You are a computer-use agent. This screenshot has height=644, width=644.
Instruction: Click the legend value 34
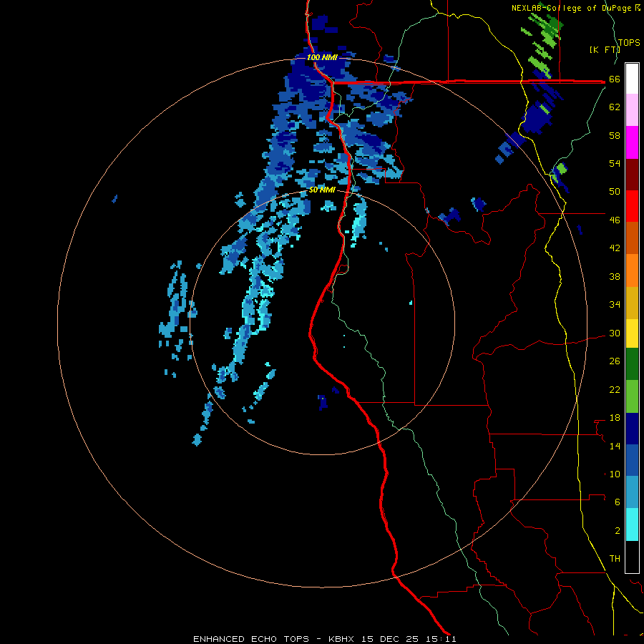pyautogui.click(x=615, y=305)
